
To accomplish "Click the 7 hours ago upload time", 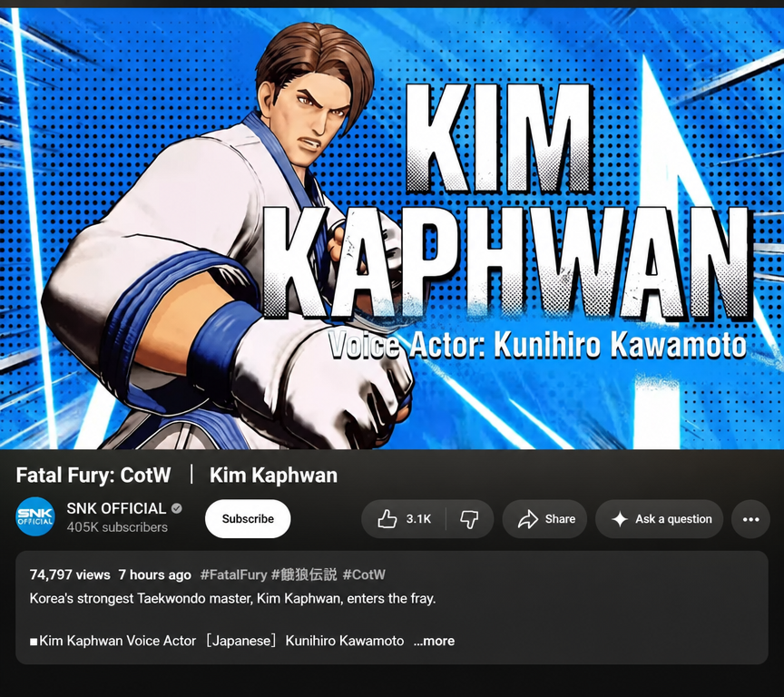I will pyautogui.click(x=154, y=575).
